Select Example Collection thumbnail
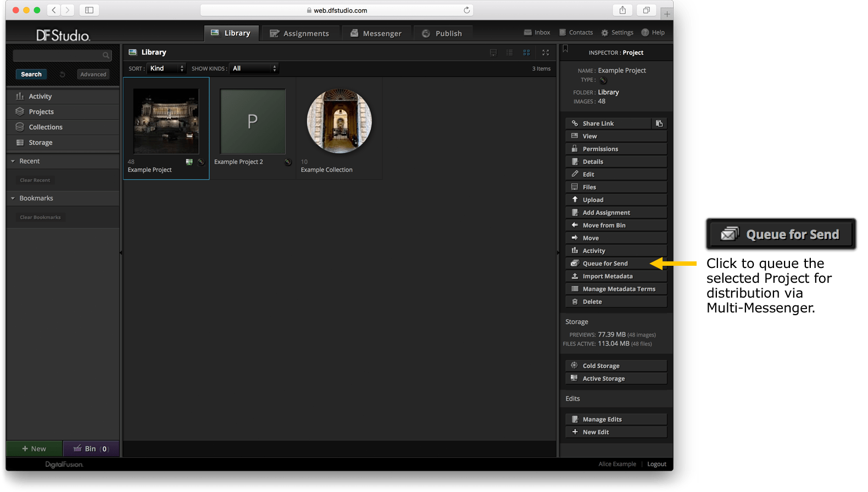This screenshot has width=868, height=492. tap(339, 121)
